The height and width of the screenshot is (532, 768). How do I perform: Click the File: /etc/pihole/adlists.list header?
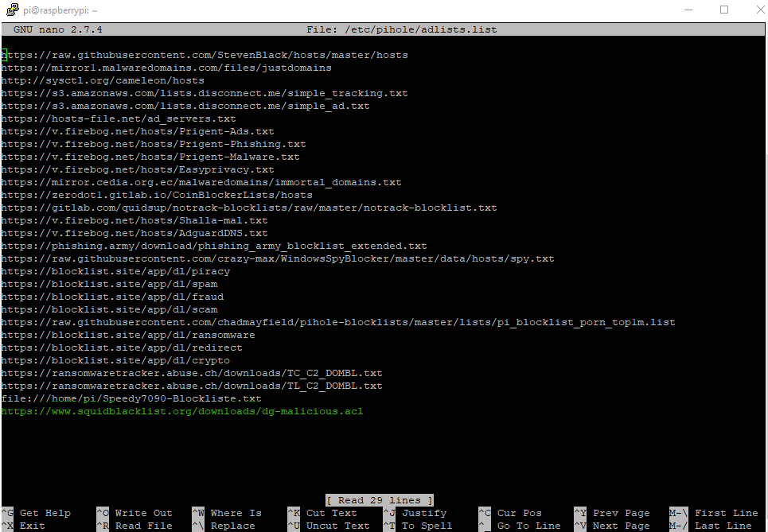click(x=401, y=29)
